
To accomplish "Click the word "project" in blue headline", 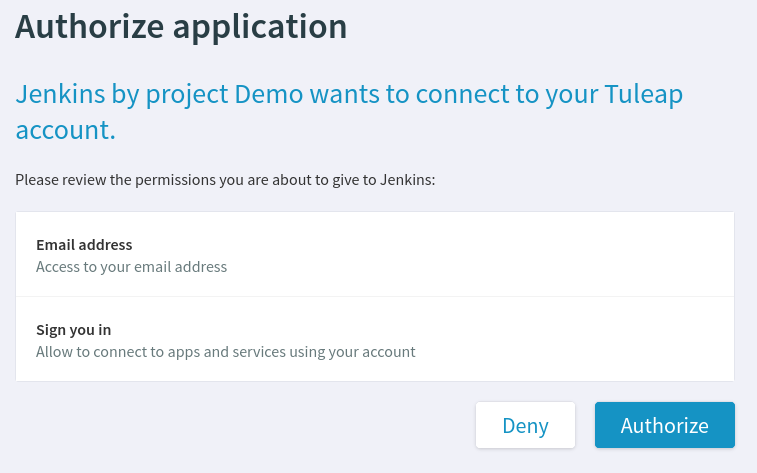I will (187, 95).
